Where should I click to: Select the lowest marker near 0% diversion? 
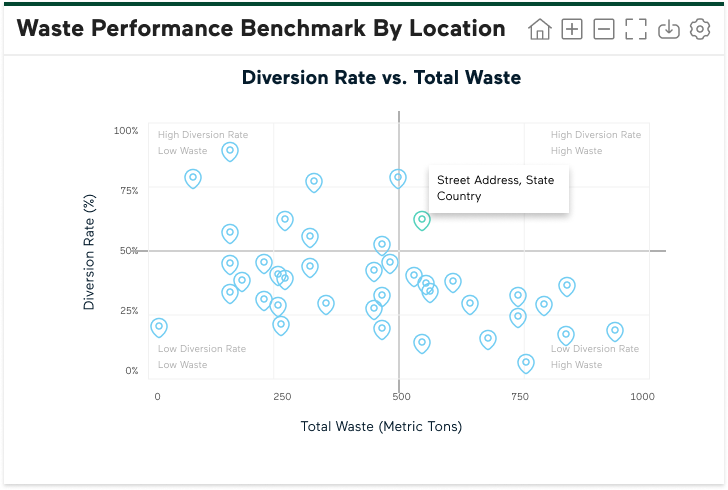click(x=526, y=363)
